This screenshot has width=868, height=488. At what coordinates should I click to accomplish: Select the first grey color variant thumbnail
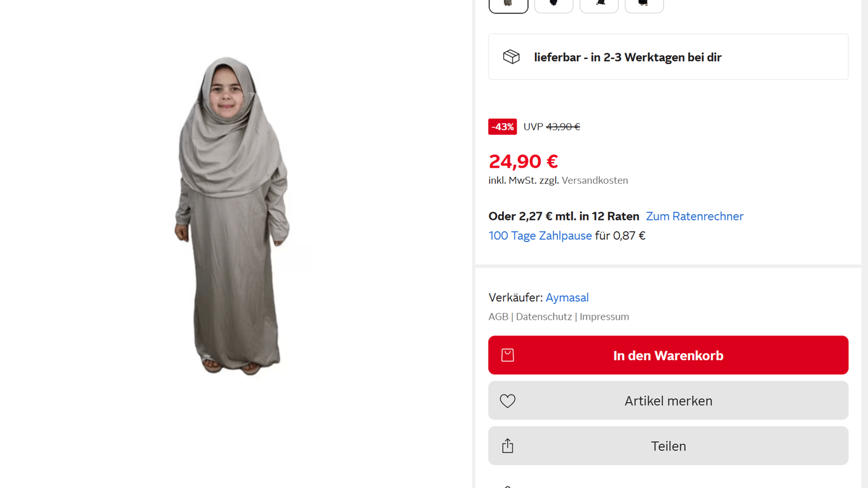coord(508,5)
